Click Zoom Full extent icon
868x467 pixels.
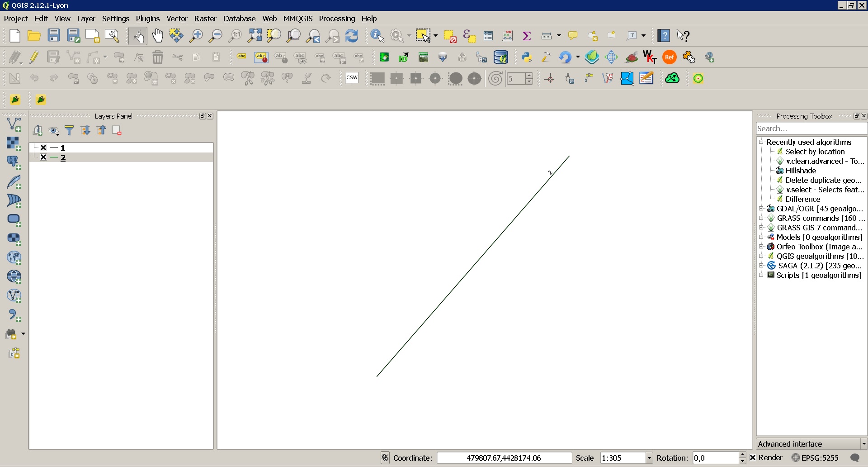tap(255, 36)
